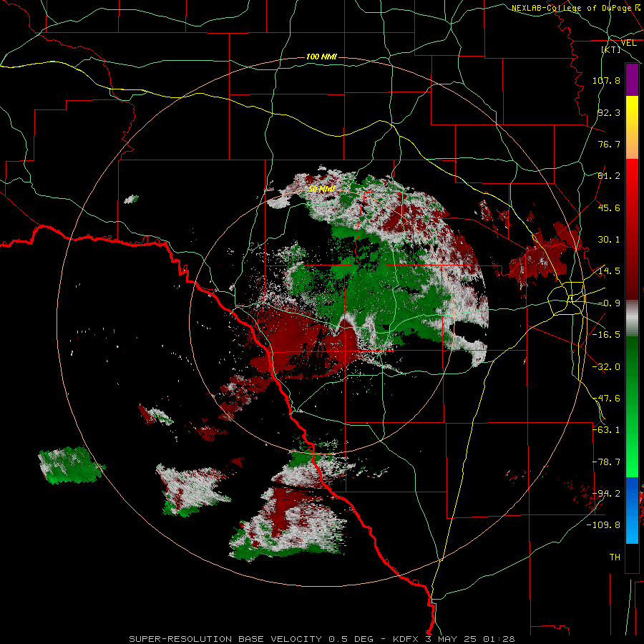The height and width of the screenshot is (644, 644).
Task: Click the 76.7 value on the velocity scale
Action: tap(609, 144)
